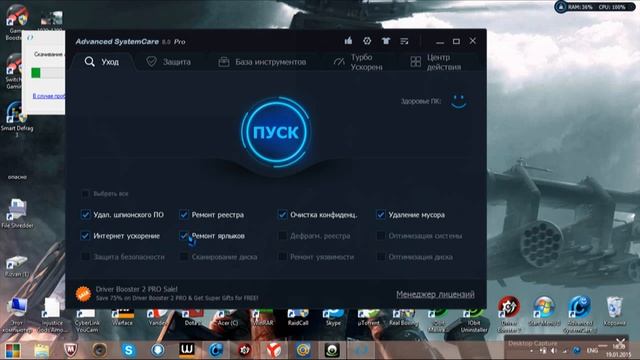Open McAfee shield icon on taskbar
This screenshot has height=360, width=640.
(x=70, y=350)
